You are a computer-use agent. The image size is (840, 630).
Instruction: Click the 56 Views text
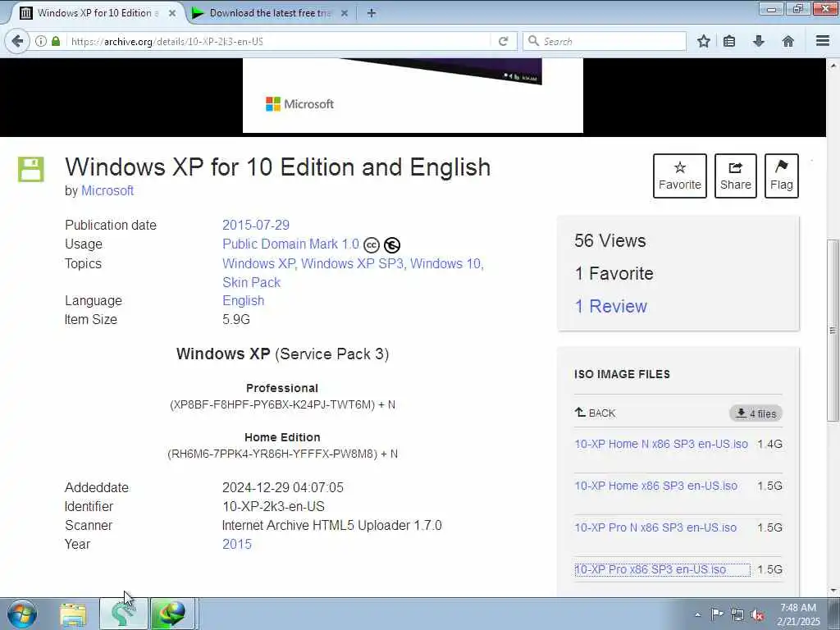(610, 241)
